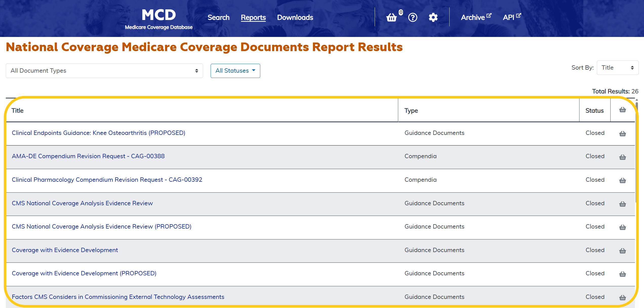644x308 pixels.
Task: Add CMS Evidence Review (PROPOSED) to basket
Action: click(622, 227)
